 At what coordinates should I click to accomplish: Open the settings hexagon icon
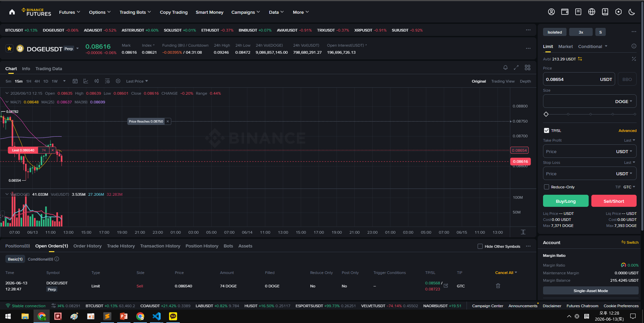point(618,12)
